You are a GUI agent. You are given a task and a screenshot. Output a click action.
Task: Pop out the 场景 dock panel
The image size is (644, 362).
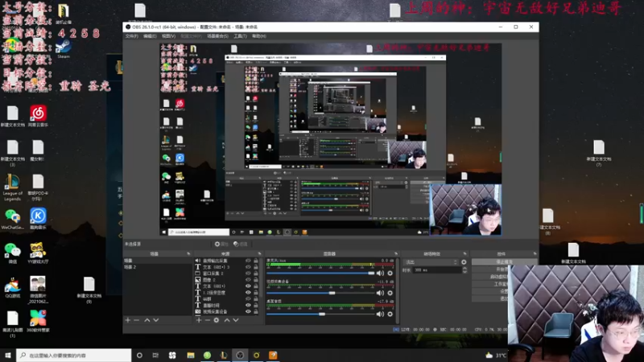[188, 253]
